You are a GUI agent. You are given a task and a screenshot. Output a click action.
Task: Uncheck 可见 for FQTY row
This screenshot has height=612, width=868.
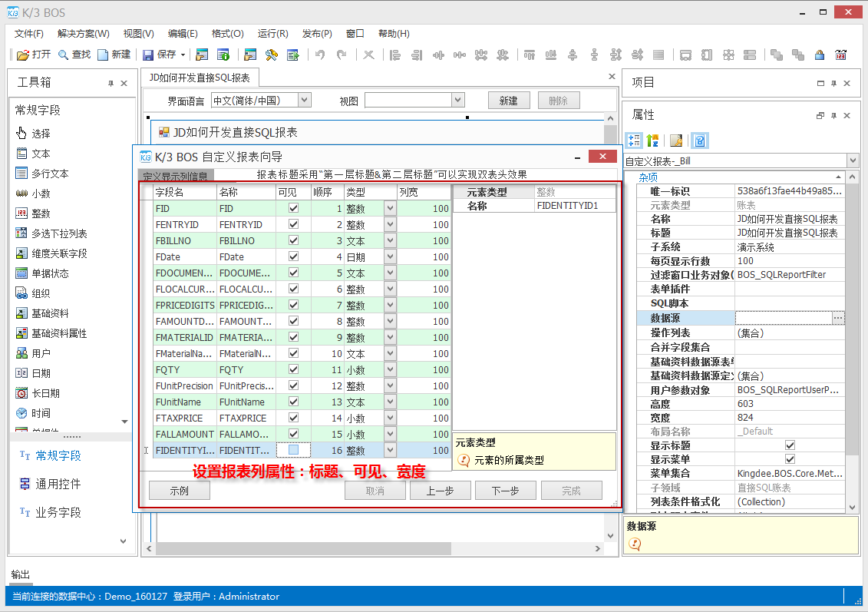(x=293, y=369)
